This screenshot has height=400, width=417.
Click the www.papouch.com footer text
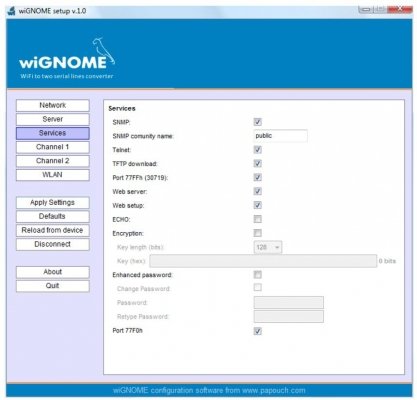274,390
